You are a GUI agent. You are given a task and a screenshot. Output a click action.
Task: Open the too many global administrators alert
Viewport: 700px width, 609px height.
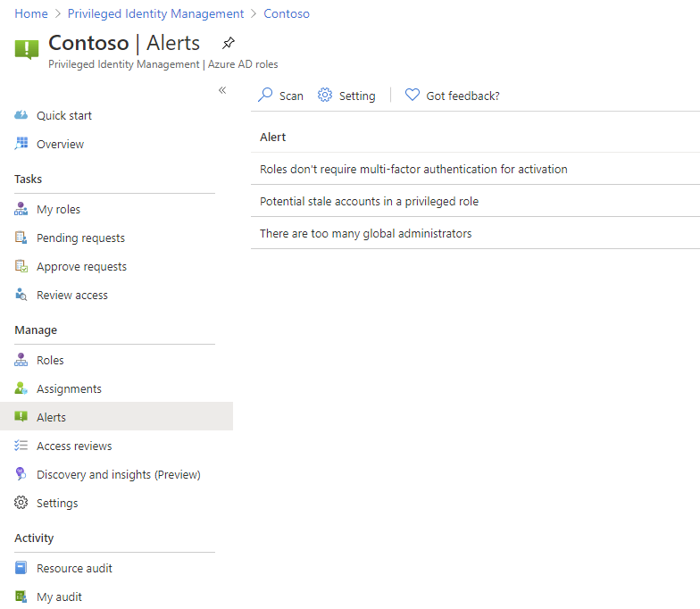[365, 234]
